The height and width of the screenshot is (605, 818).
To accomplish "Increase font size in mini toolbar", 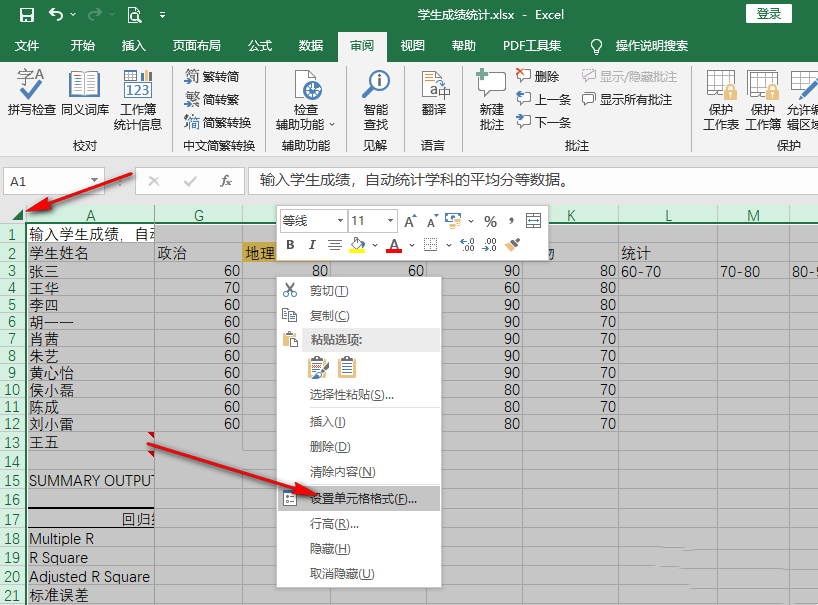I will click(x=410, y=221).
